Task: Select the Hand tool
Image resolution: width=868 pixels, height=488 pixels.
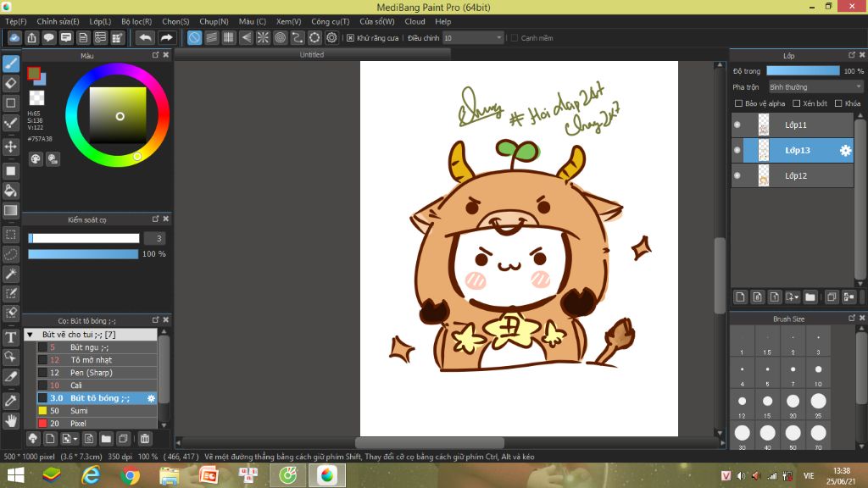Action: coord(10,421)
